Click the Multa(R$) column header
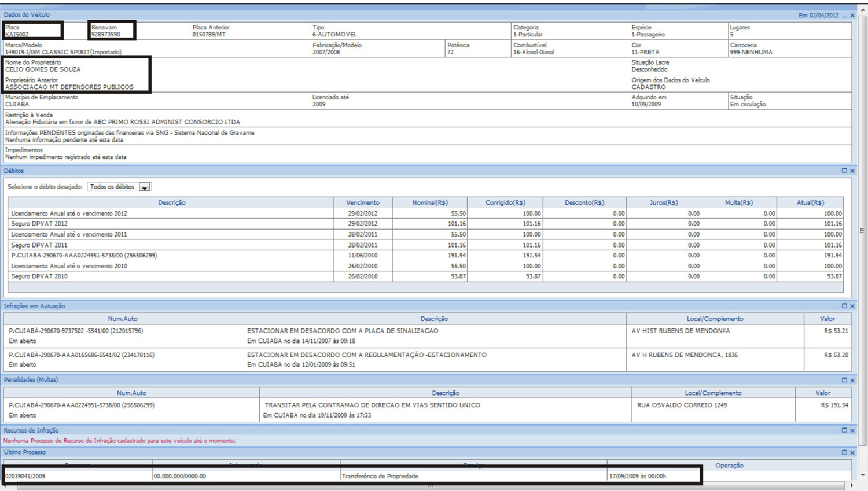This screenshot has height=491, width=868. (x=739, y=202)
